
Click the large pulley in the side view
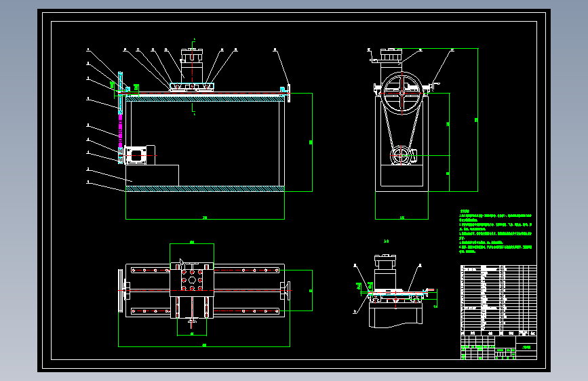click(401, 94)
